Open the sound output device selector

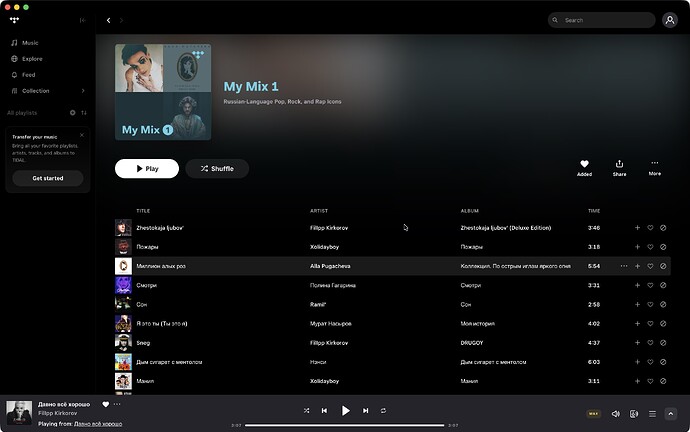click(634, 414)
